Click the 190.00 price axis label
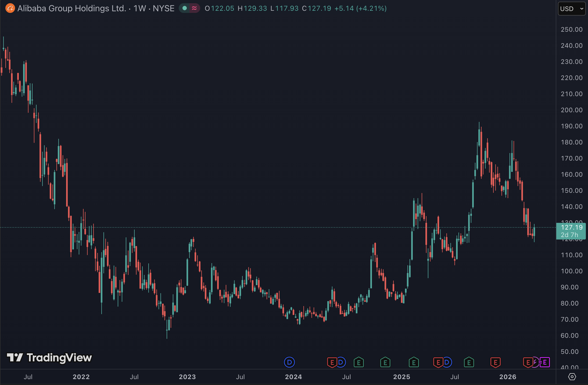The height and width of the screenshot is (385, 588). 572,126
